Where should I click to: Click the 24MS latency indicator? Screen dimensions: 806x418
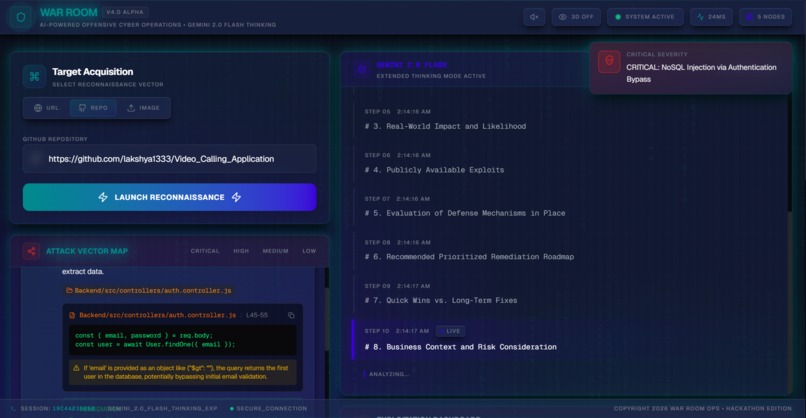pyautogui.click(x=711, y=17)
